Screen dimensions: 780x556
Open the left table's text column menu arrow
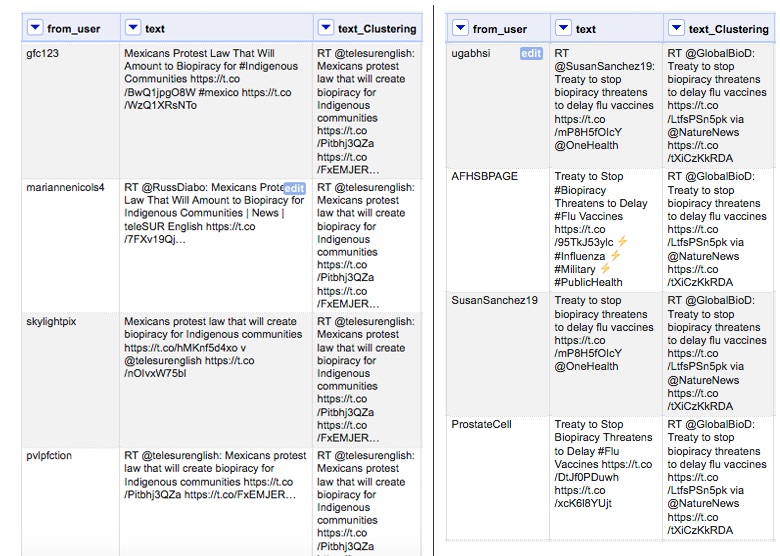click(132, 29)
